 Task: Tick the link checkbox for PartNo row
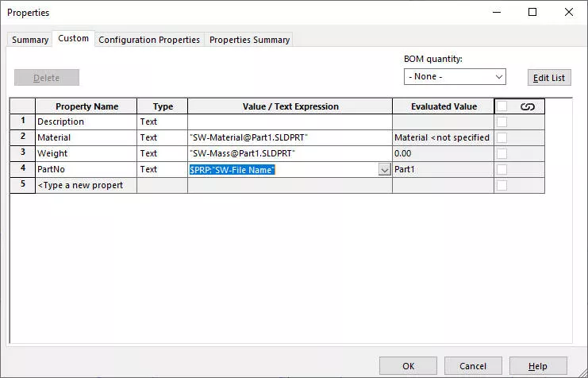tap(502, 169)
